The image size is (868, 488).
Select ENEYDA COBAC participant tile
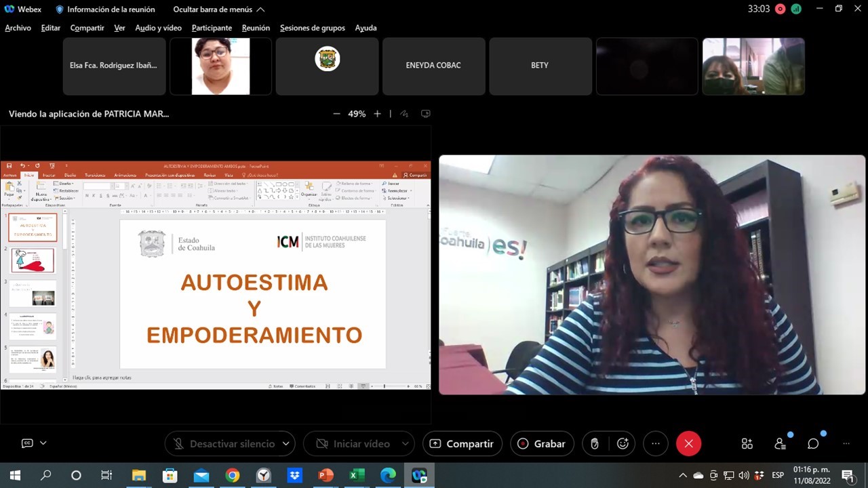(x=433, y=66)
